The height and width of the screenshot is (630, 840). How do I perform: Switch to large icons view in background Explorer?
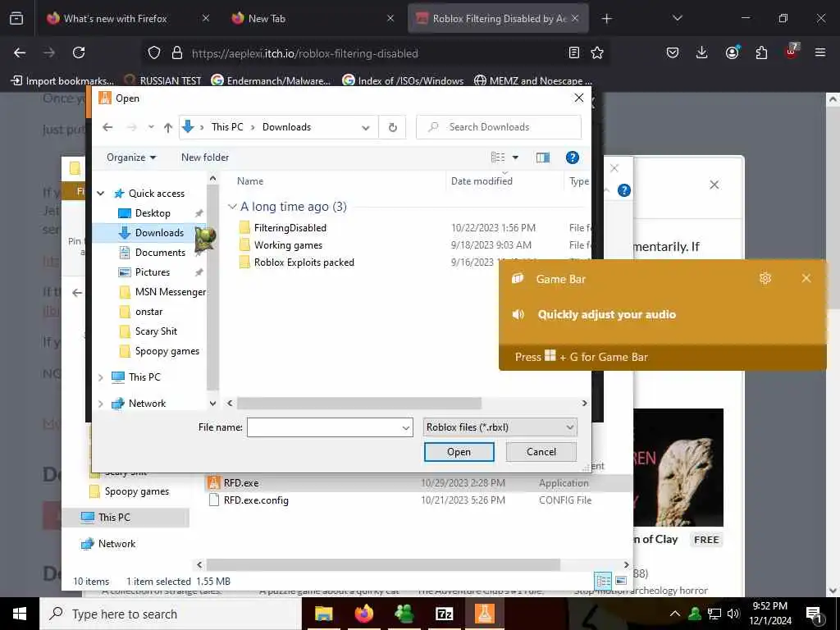pyautogui.click(x=621, y=581)
